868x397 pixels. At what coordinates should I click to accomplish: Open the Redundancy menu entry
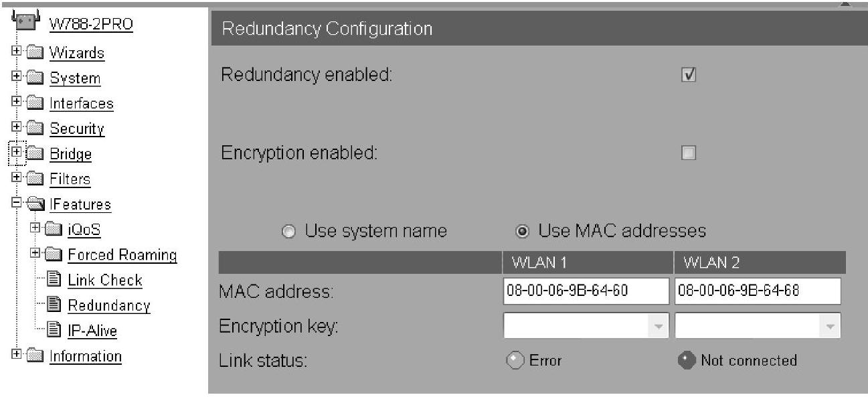coord(109,305)
